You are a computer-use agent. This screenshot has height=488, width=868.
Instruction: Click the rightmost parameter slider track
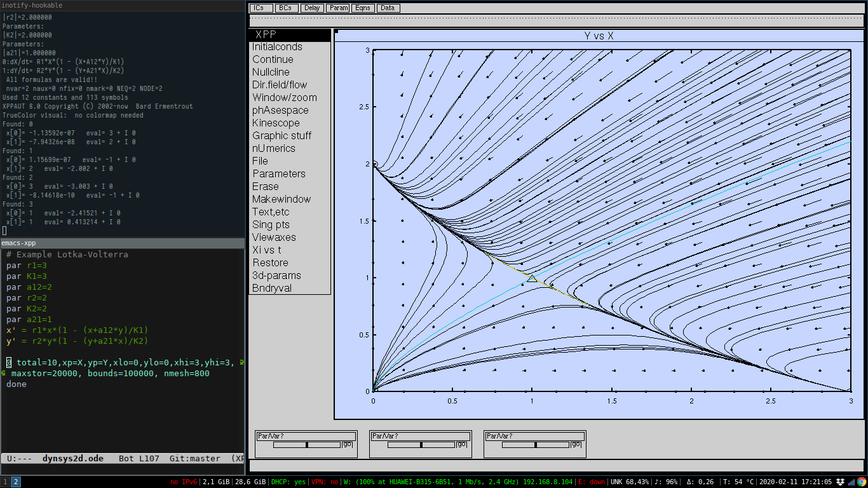536,445
